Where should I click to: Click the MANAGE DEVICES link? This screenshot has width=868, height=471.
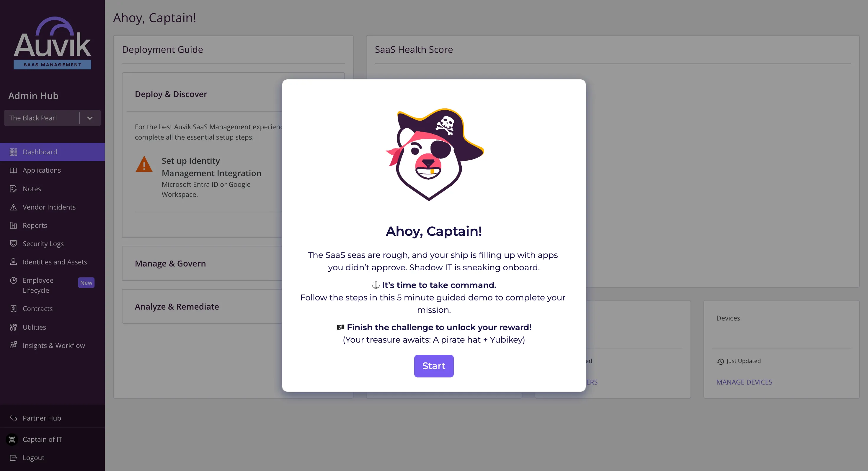click(744, 382)
